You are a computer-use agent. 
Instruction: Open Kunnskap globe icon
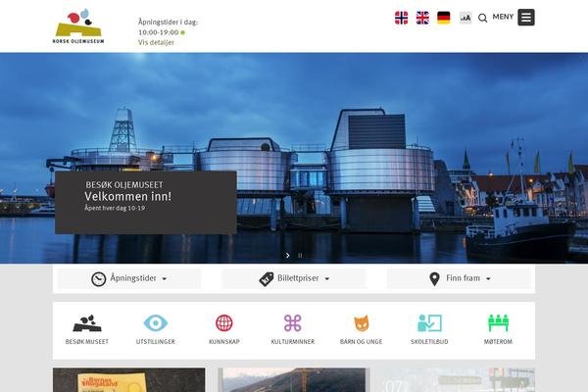click(224, 323)
